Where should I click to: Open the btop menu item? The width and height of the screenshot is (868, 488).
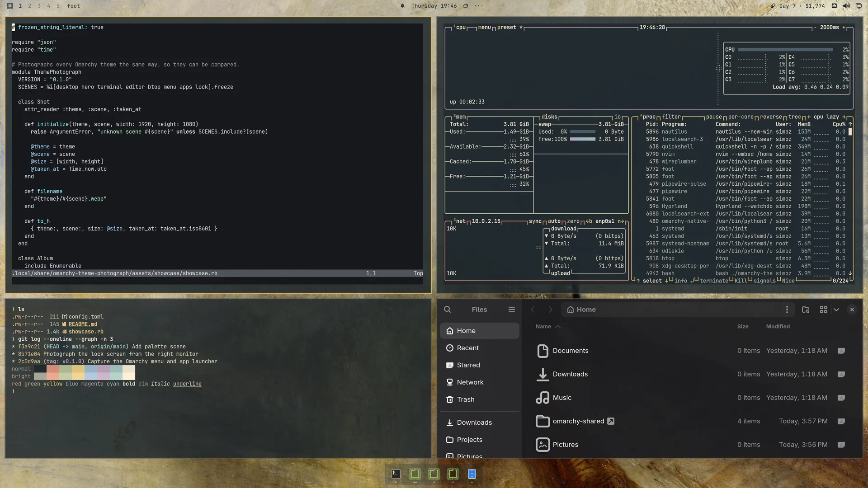click(485, 28)
